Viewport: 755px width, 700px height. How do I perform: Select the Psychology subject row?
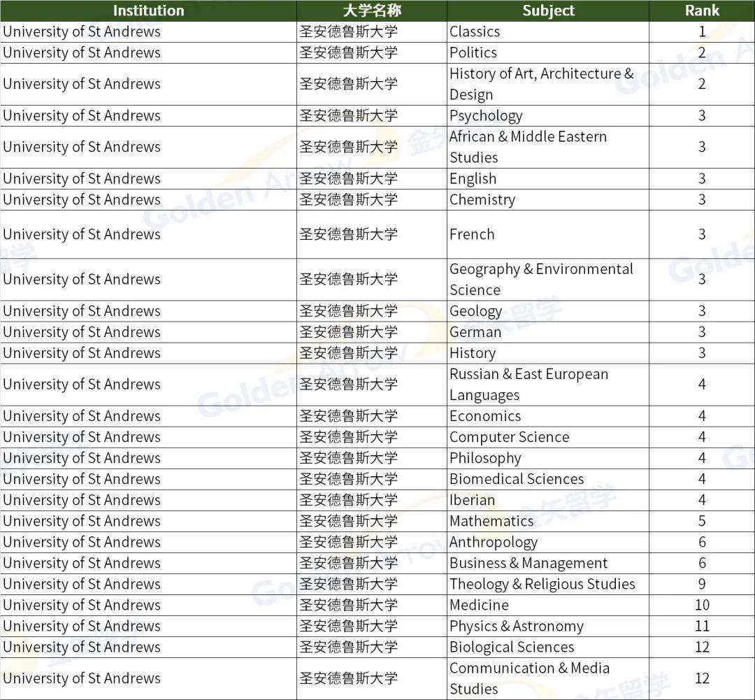pyautogui.click(x=486, y=115)
